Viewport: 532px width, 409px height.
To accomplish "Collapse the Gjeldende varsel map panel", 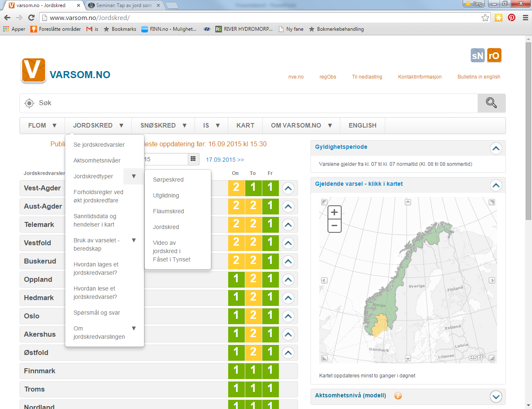I will (496, 185).
